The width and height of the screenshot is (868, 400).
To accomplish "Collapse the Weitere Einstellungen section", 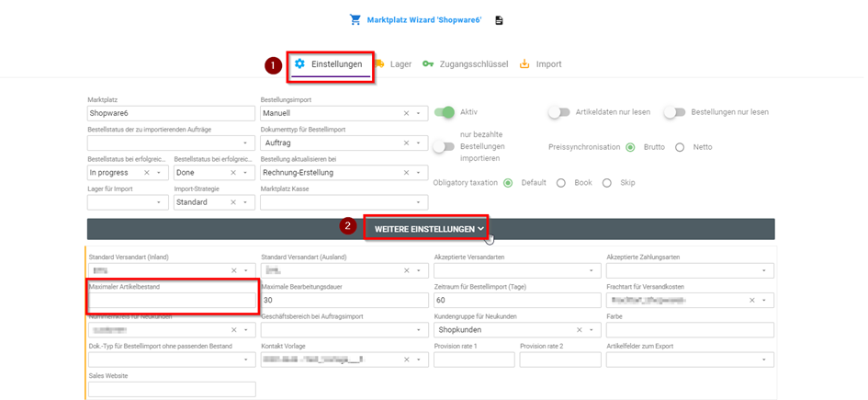I will (430, 229).
